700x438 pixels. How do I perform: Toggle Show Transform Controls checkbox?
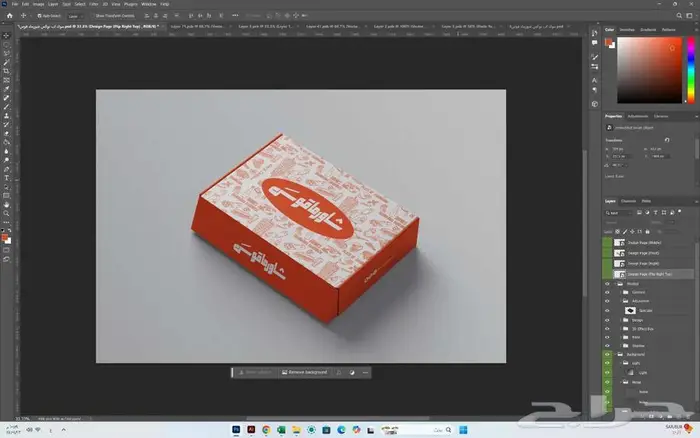point(92,16)
